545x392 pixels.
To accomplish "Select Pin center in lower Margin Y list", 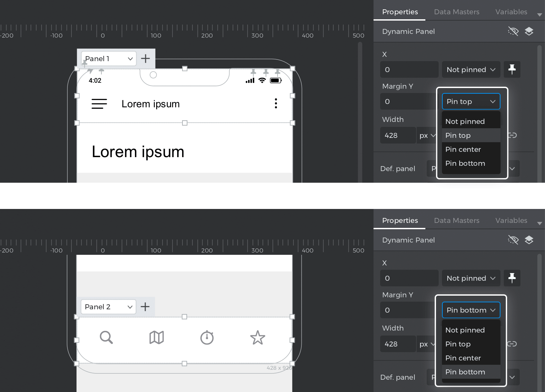I will (x=471, y=358).
